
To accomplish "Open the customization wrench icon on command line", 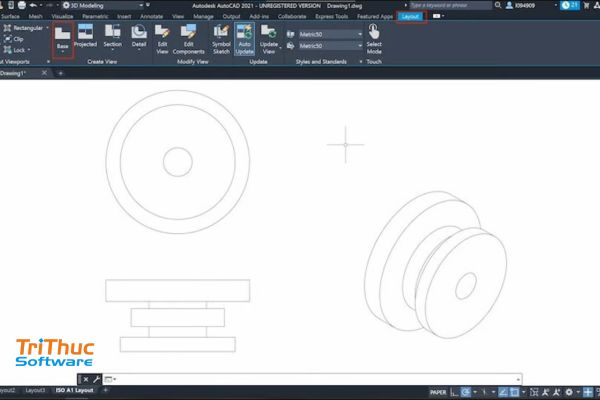I will pyautogui.click(x=96, y=379).
